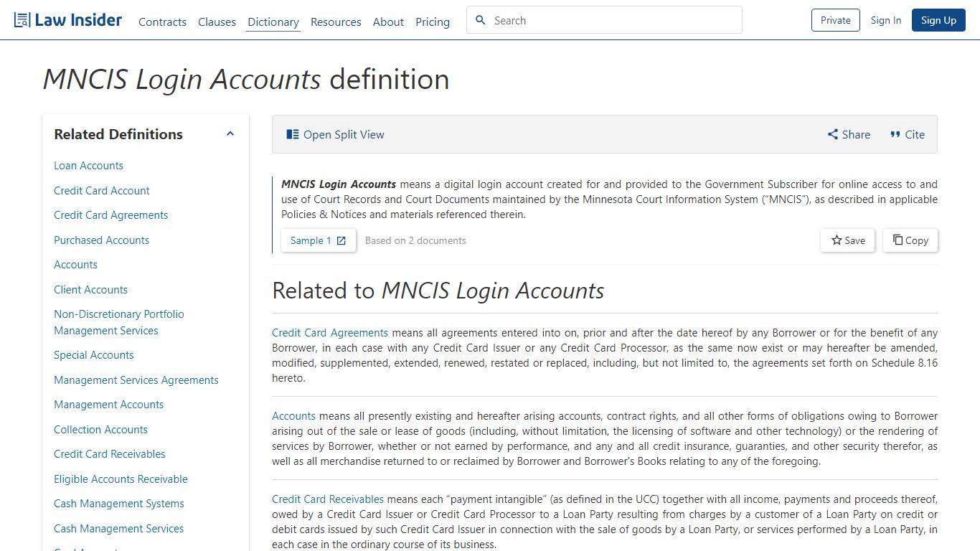
Task: Click the 'MNCIS Login Accounts definition' page heading
Action: 246,80
